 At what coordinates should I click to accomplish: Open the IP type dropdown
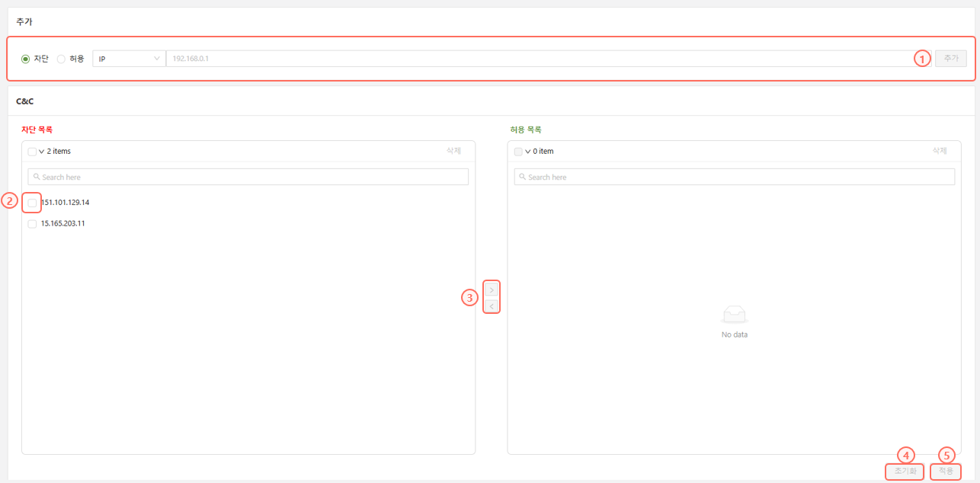coord(129,59)
